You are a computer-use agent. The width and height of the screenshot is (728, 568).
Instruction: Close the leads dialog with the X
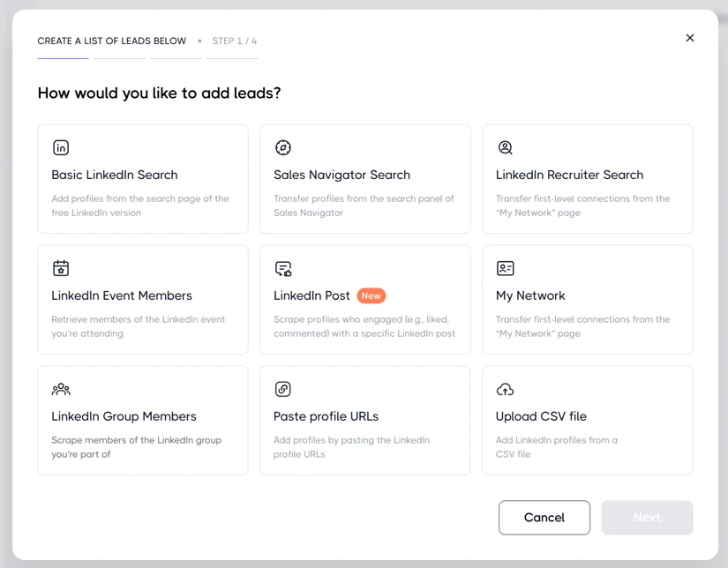coord(690,38)
